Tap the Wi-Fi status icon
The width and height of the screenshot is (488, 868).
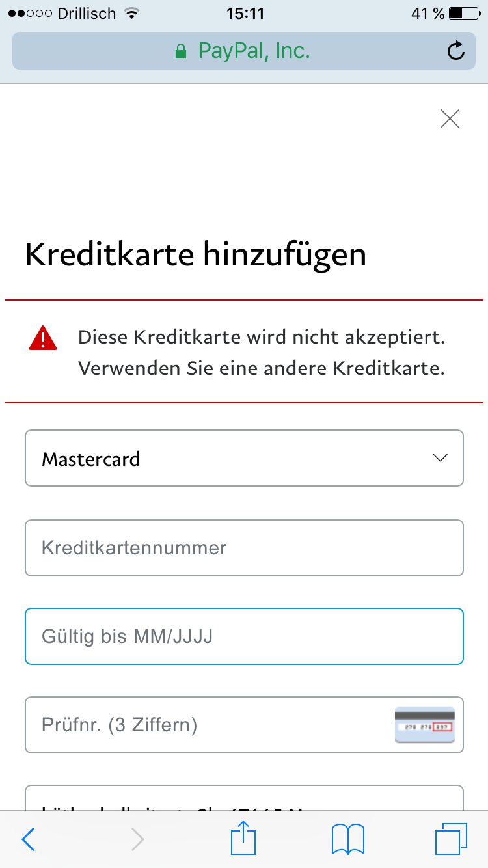(132, 14)
